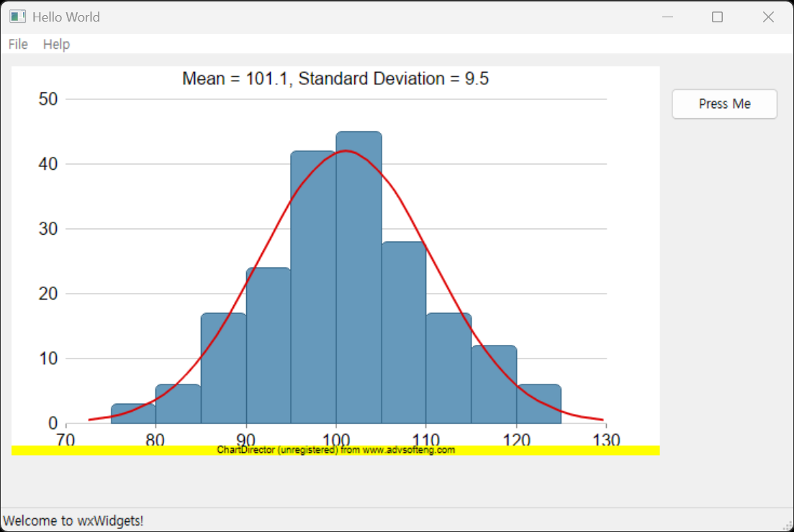The height and width of the screenshot is (532, 794).
Task: Maximize the Hello World window
Action: pos(717,17)
